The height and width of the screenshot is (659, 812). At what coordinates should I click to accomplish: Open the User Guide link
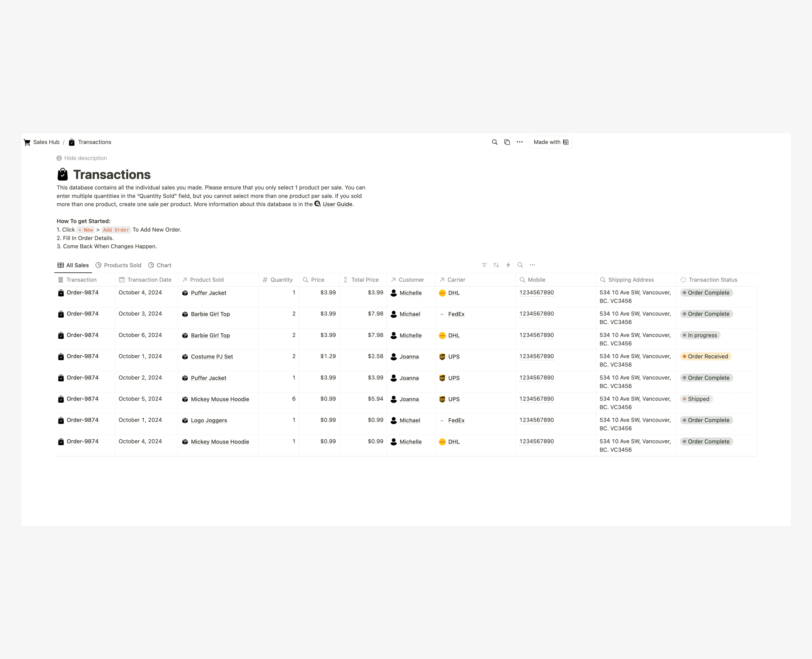(x=337, y=204)
